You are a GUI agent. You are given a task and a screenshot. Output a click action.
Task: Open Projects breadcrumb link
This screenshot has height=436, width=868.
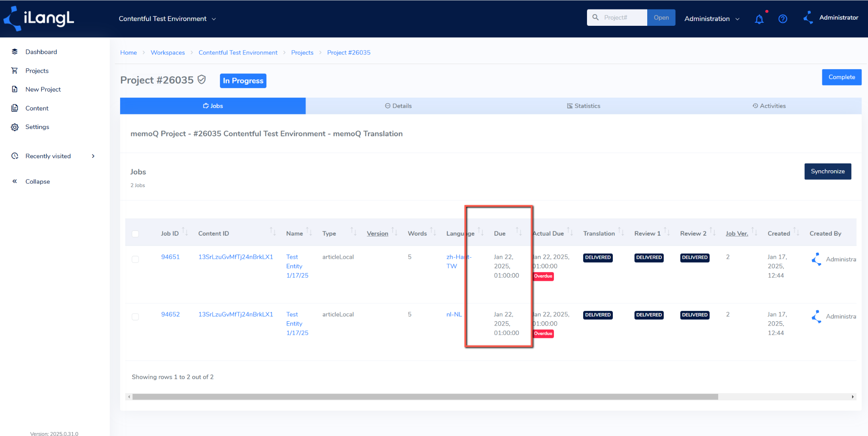(x=302, y=52)
